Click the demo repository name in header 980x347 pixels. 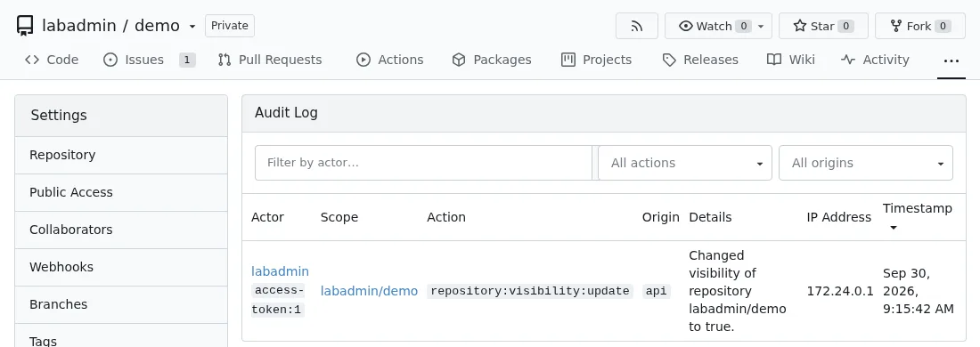point(157,26)
